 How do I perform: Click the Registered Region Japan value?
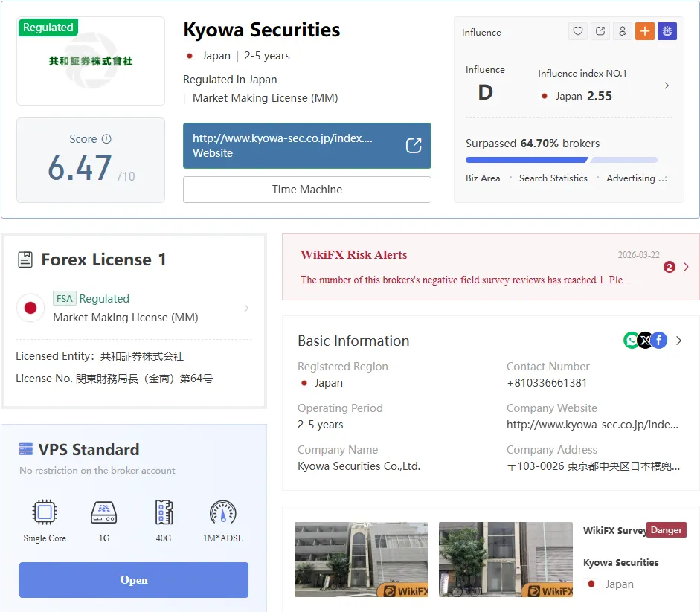pos(329,383)
